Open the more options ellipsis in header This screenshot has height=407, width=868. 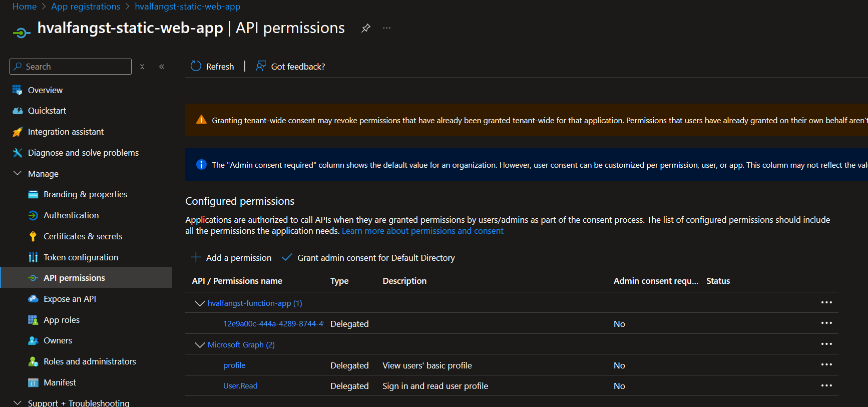pyautogui.click(x=387, y=28)
